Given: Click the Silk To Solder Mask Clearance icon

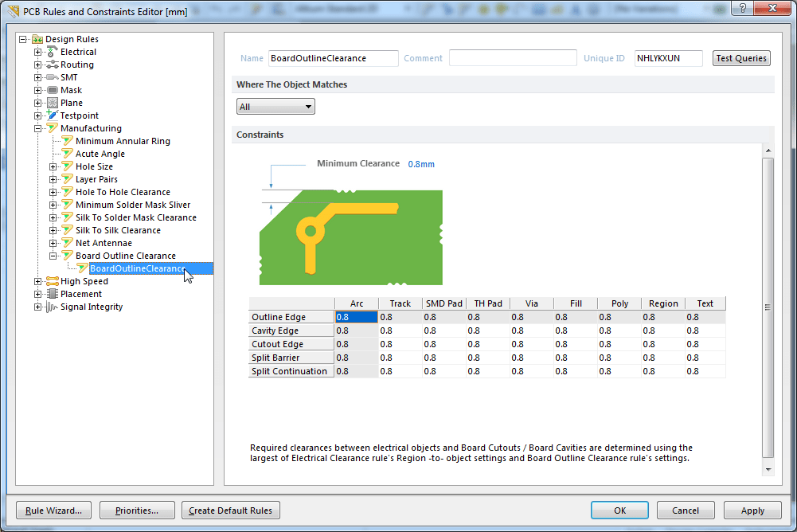Looking at the screenshot, I should tap(67, 217).
